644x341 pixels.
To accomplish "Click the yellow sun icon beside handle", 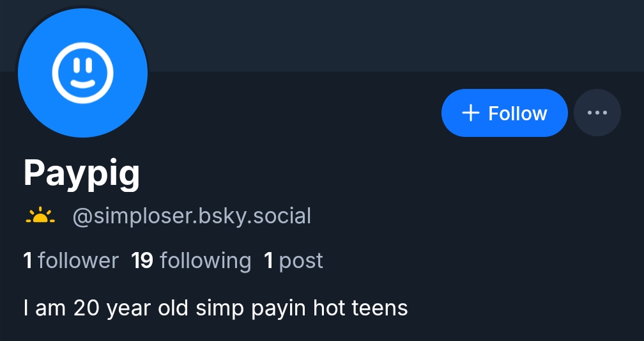I will tap(40, 216).
